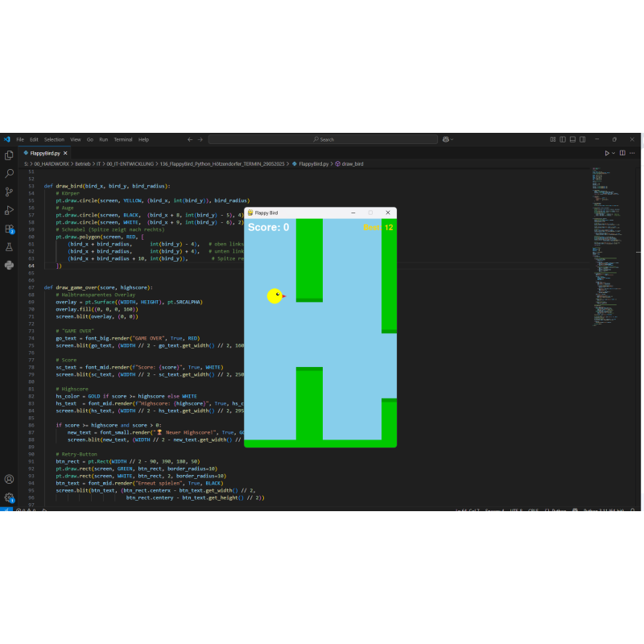Open the View menu

(76, 139)
